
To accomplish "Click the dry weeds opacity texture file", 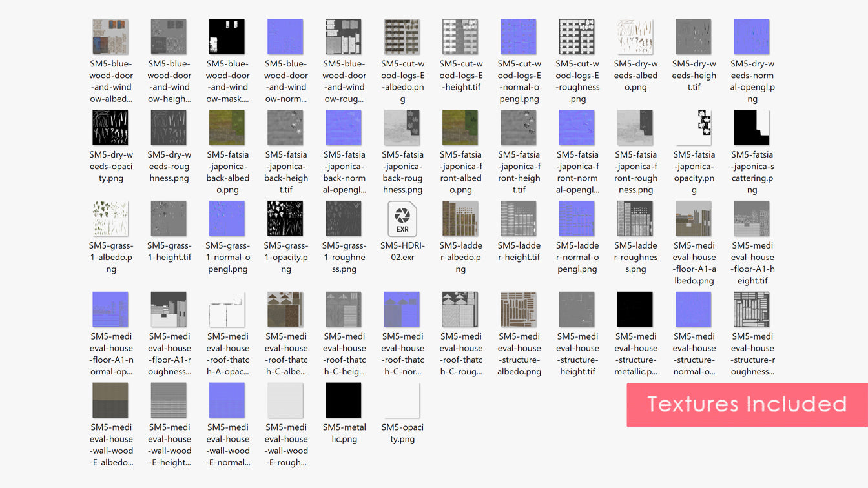I will pos(110,128).
